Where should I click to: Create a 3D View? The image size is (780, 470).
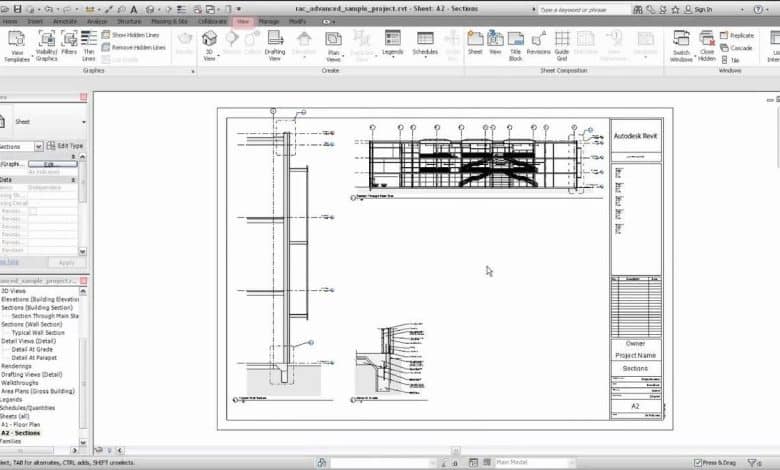[209, 45]
